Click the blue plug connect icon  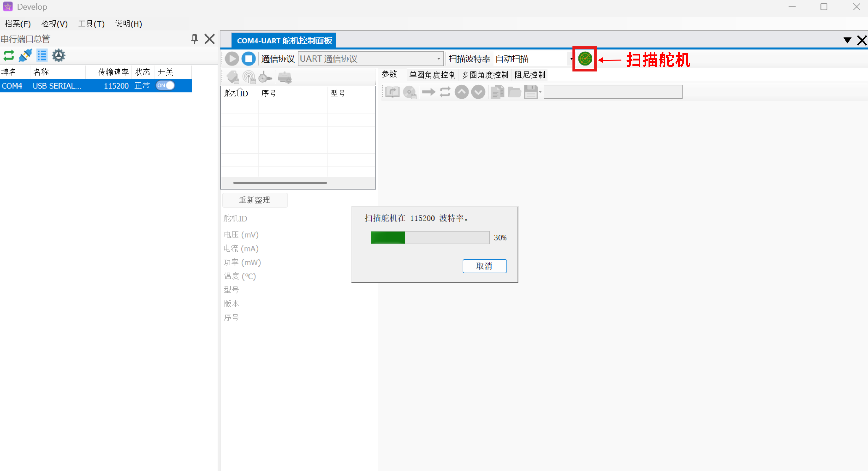click(25, 56)
